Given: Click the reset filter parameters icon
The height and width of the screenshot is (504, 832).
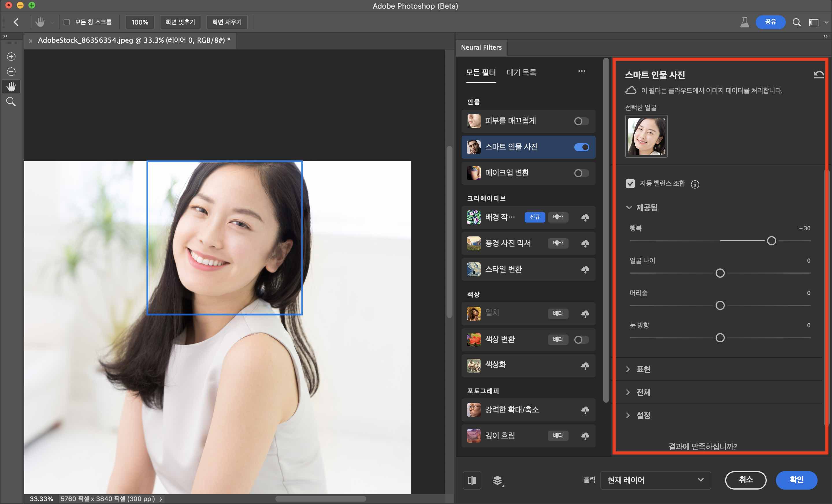Looking at the screenshot, I should click(x=818, y=74).
